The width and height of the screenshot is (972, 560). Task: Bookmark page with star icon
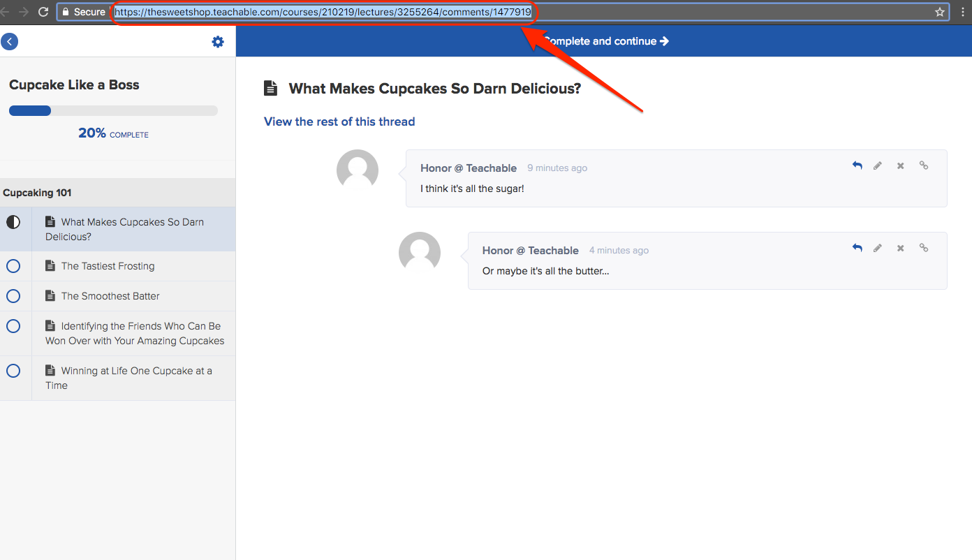tap(940, 12)
